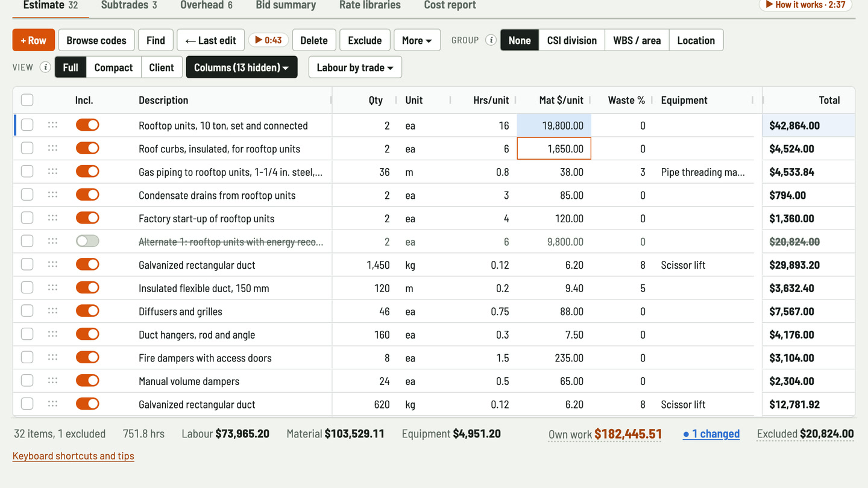Click the drag handle for Manual volume dampers row
This screenshot has width=868, height=488.
[52, 381]
